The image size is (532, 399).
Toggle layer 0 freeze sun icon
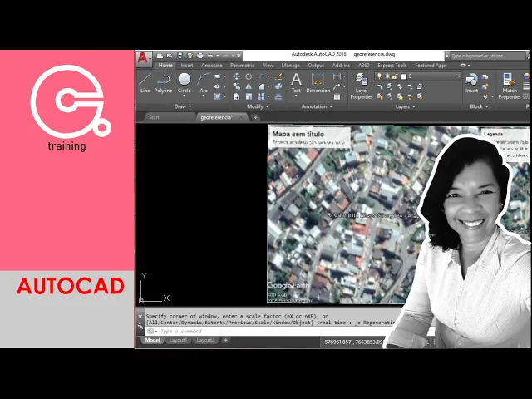[x=387, y=76]
